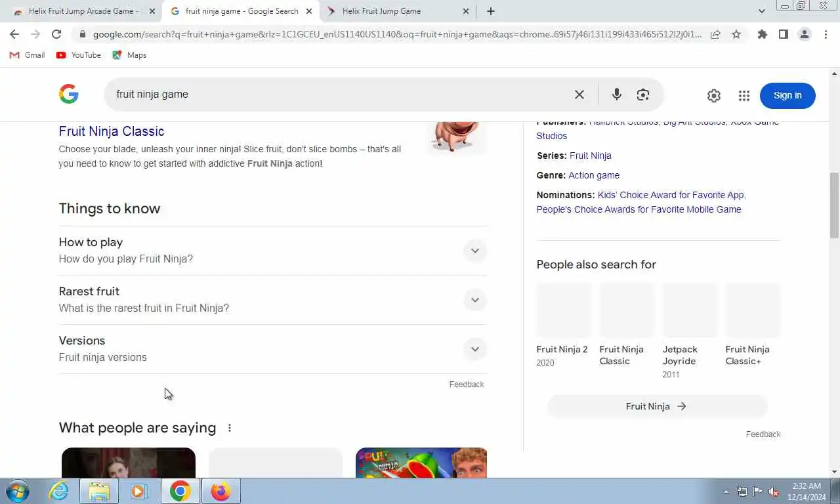Open the network status tray icon
This screenshot has height=504, width=840.
coord(742,492)
